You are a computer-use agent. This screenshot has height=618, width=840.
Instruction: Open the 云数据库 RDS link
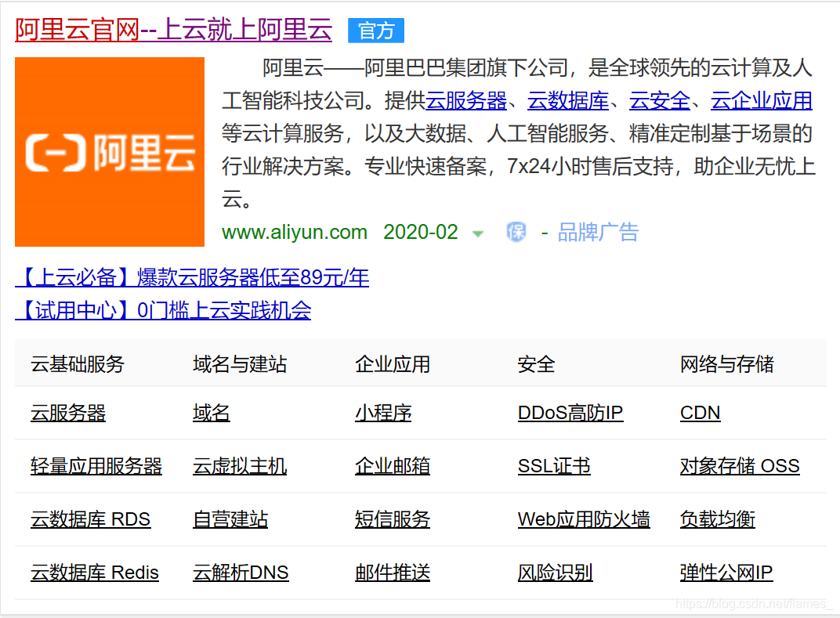(91, 519)
